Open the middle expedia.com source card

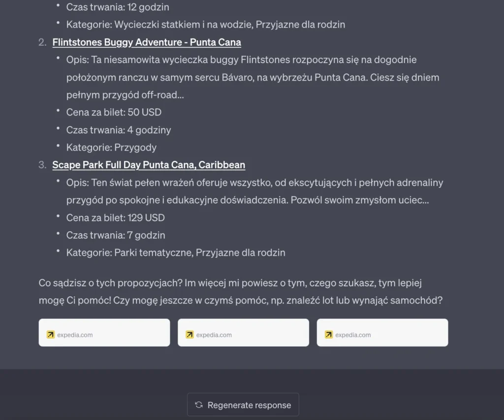[x=243, y=332]
